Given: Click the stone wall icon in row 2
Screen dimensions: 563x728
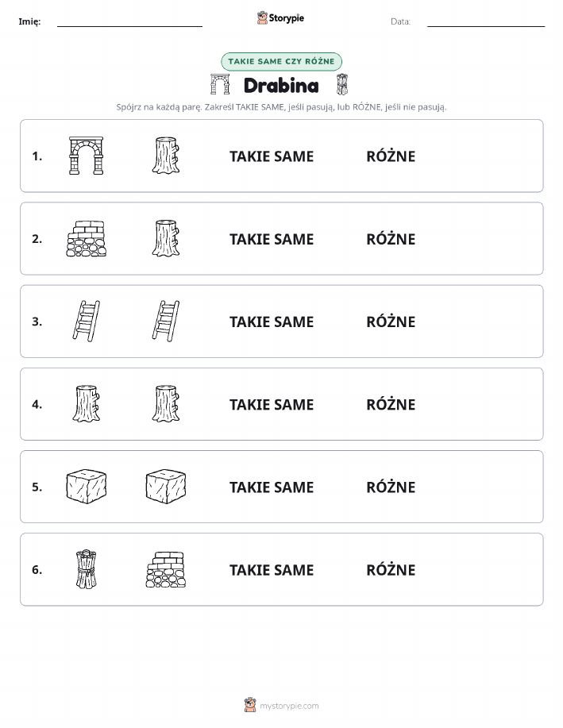Looking at the screenshot, I should point(86,239).
